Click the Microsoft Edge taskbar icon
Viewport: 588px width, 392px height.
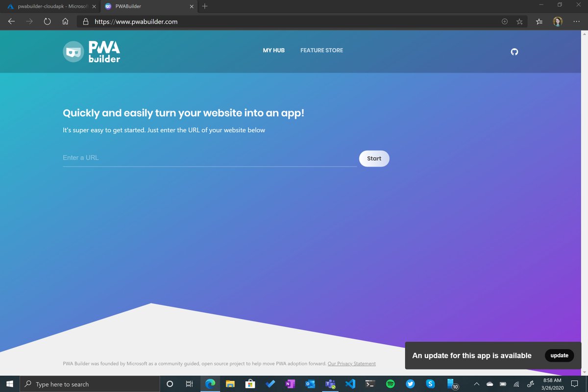tap(211, 384)
